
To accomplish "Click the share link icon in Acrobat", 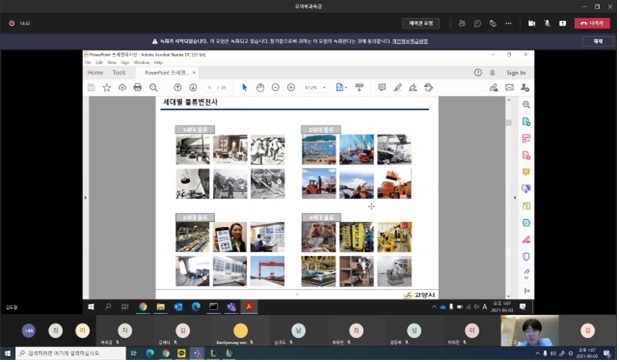I will coord(494,87).
